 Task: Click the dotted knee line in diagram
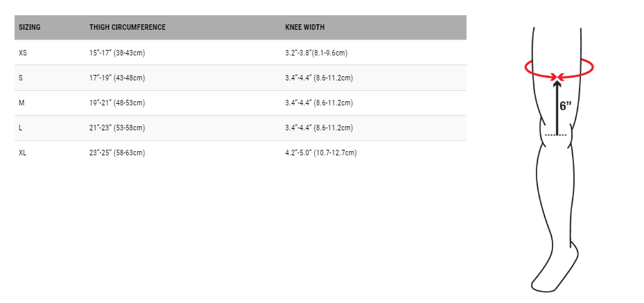556,135
